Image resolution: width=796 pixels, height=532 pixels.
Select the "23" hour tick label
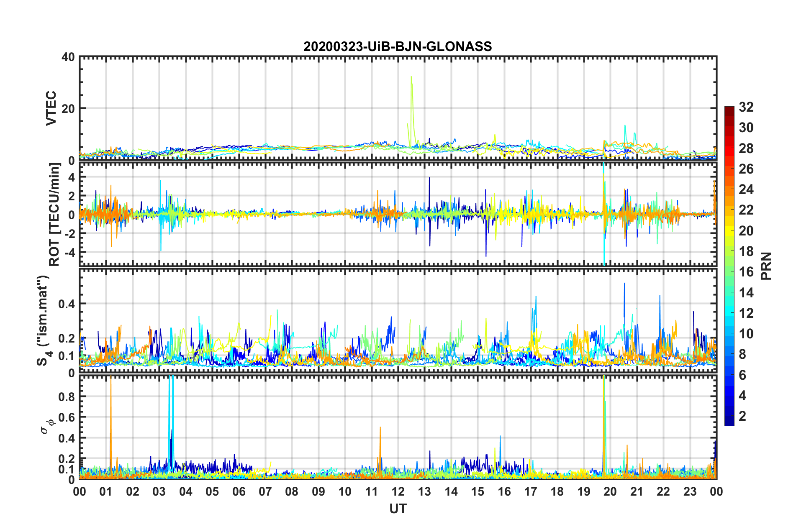pyautogui.click(x=690, y=491)
